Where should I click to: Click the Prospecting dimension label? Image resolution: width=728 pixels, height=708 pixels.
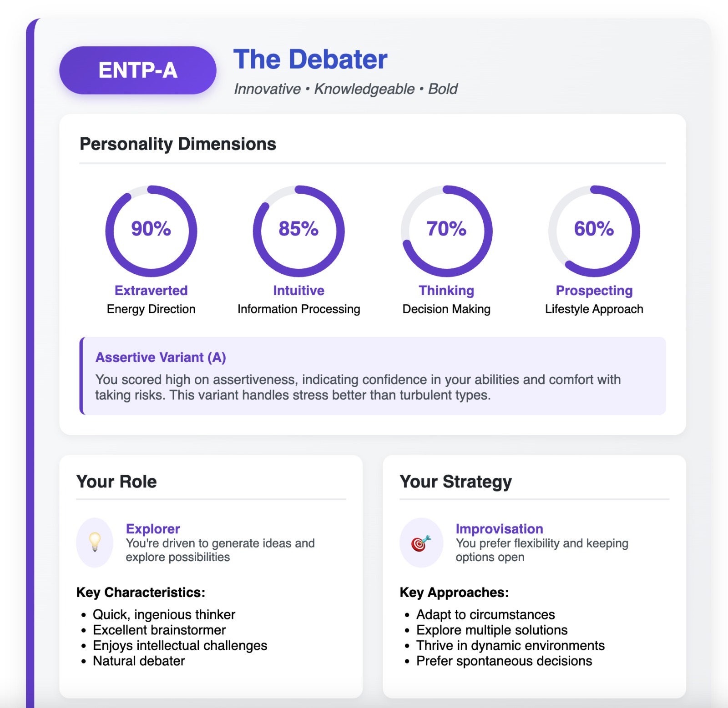(594, 291)
